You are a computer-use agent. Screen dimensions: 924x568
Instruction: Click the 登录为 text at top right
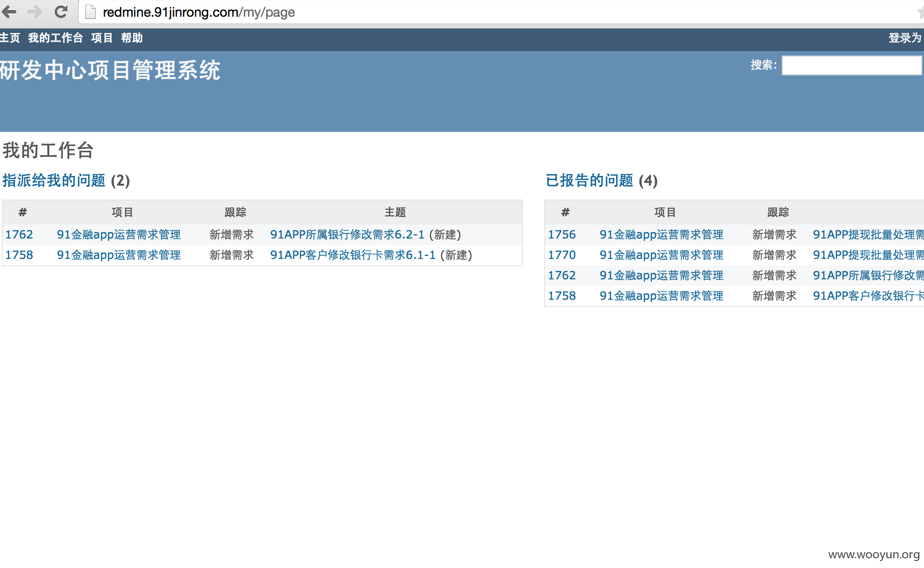(x=905, y=38)
